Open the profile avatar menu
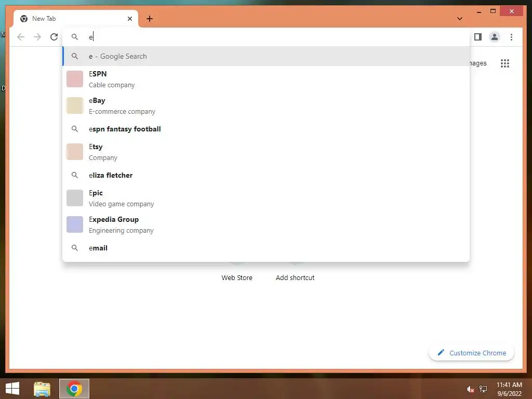 click(x=495, y=37)
